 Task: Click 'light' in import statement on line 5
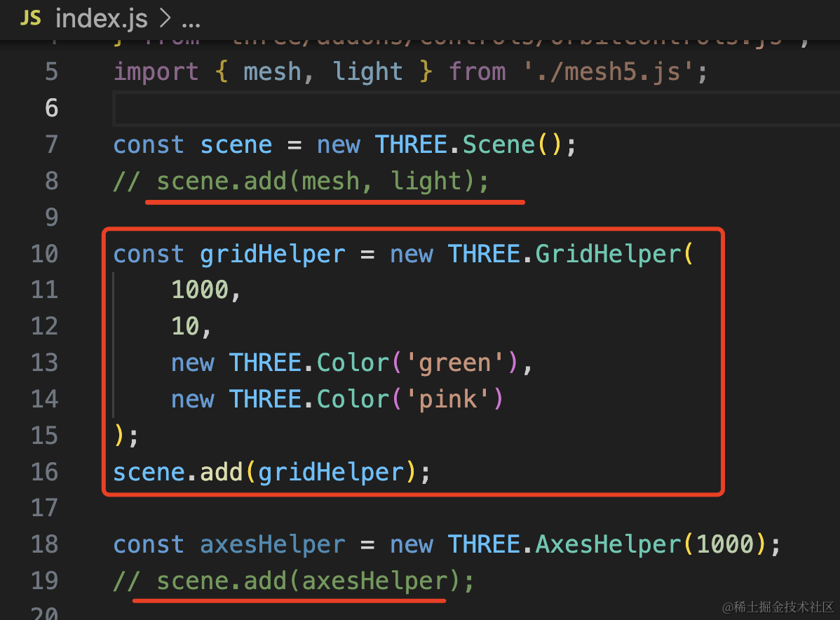click(x=367, y=72)
